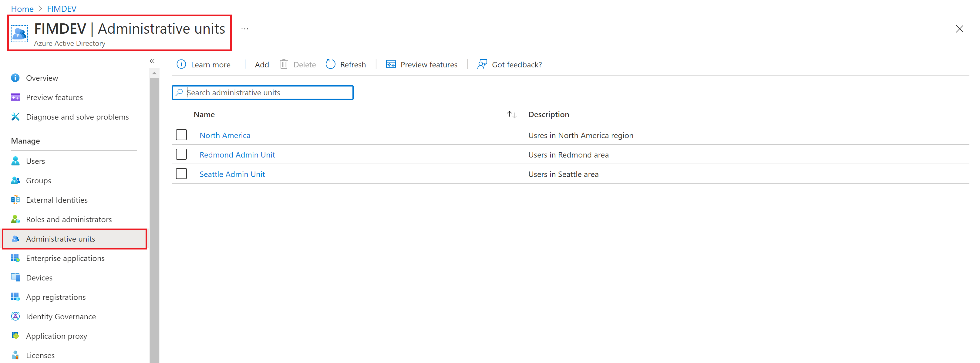Viewport: 980px width, 363px height.
Task: Close the Administrative units blade
Action: point(959,29)
